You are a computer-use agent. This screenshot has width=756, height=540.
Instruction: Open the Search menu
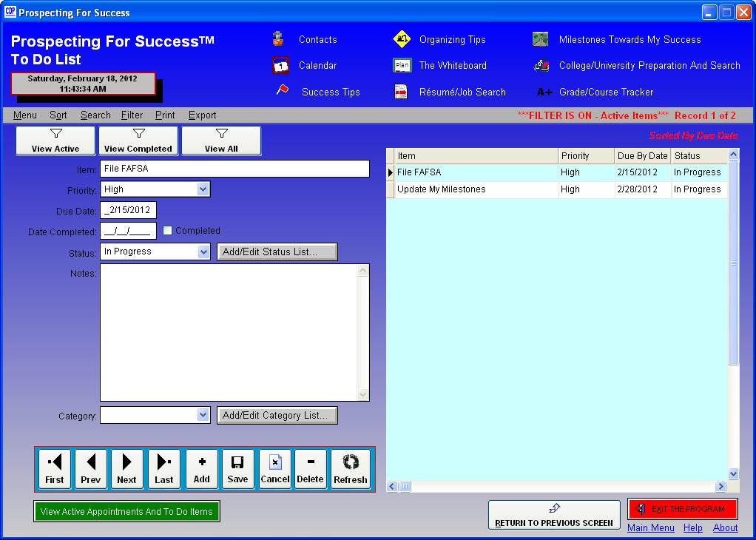pyautogui.click(x=95, y=115)
